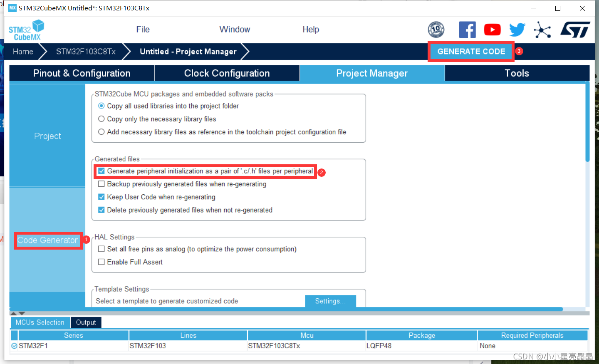This screenshot has height=364, width=599.
Task: Click the horizontal scrollbar below settings
Action: (x=286, y=309)
